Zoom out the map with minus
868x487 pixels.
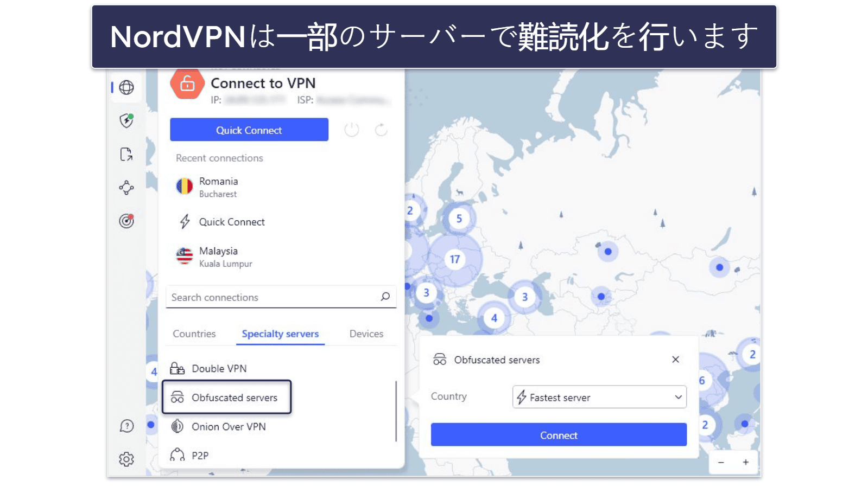point(721,462)
